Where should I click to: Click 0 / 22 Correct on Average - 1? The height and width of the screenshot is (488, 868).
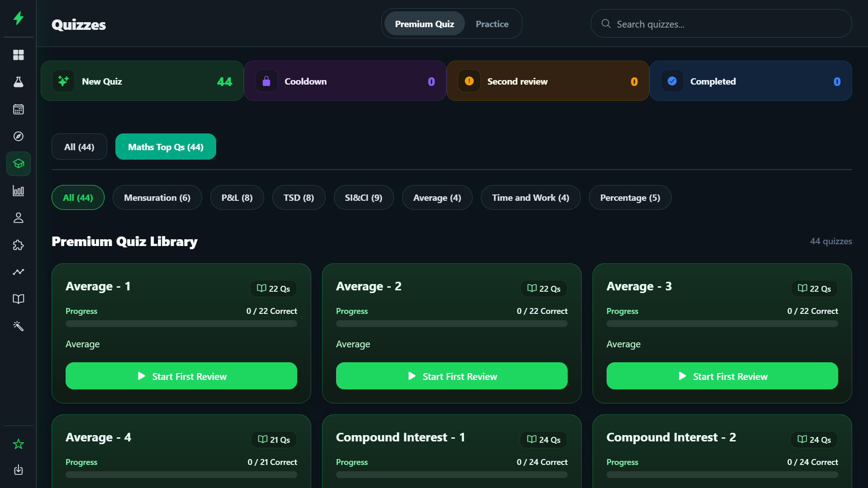point(271,311)
